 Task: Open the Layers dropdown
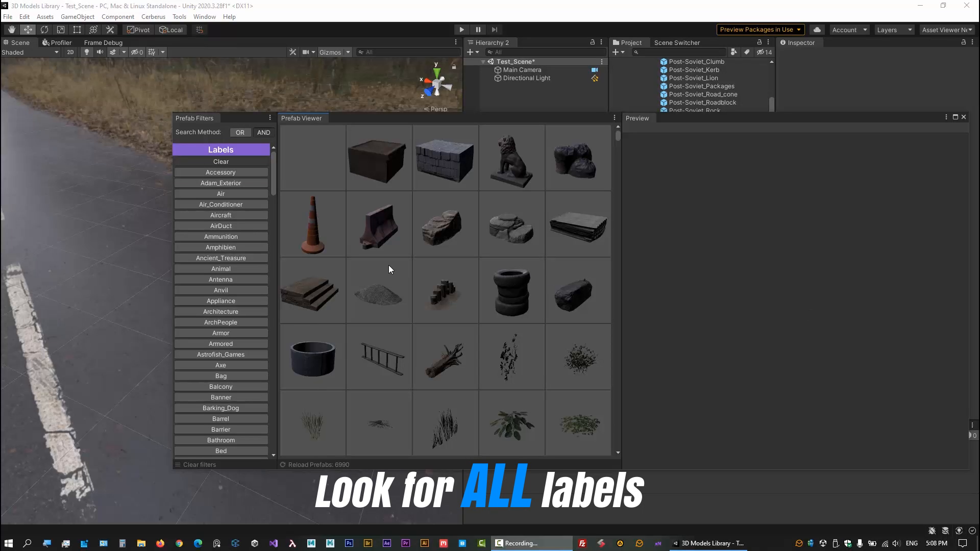click(x=894, y=30)
